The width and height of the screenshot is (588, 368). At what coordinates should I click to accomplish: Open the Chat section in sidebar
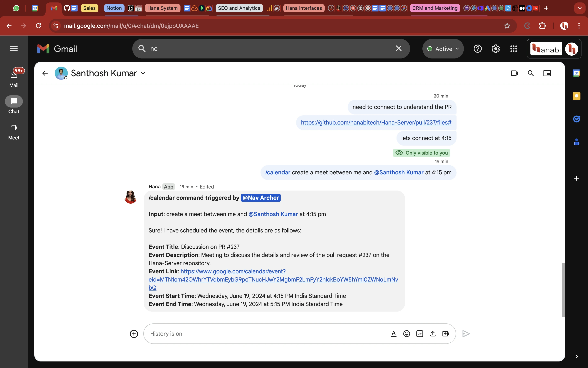point(14,105)
